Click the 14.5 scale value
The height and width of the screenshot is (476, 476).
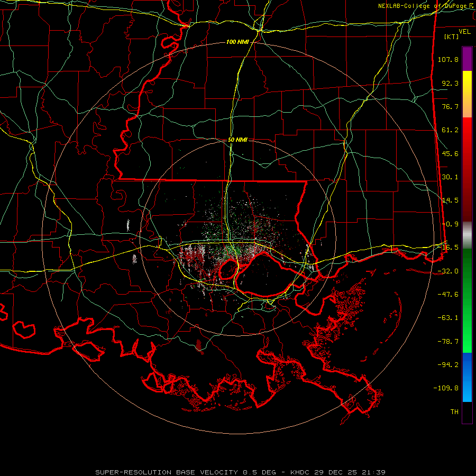[x=450, y=200]
